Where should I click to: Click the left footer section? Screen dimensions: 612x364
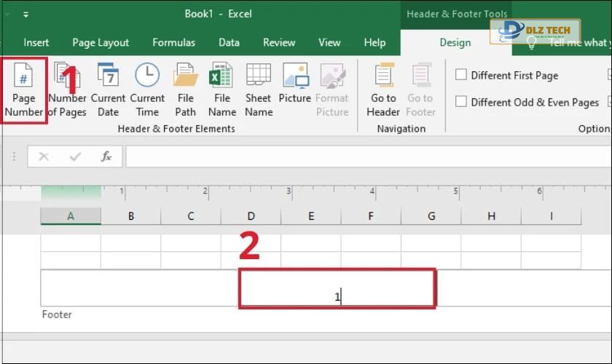[140, 288]
